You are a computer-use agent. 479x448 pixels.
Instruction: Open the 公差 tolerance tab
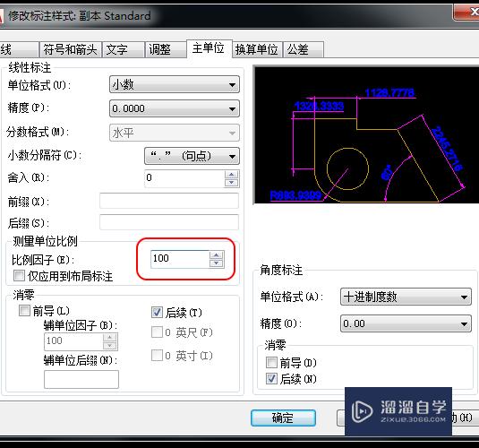coord(304,49)
